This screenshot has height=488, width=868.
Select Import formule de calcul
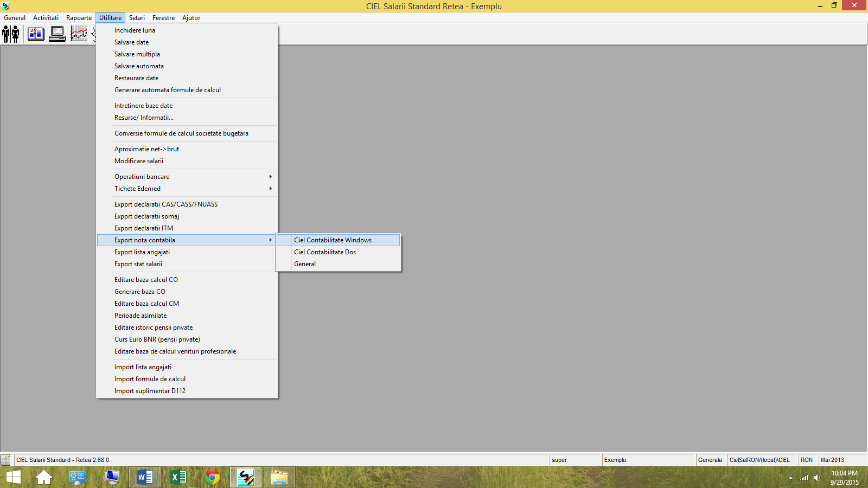(187, 379)
